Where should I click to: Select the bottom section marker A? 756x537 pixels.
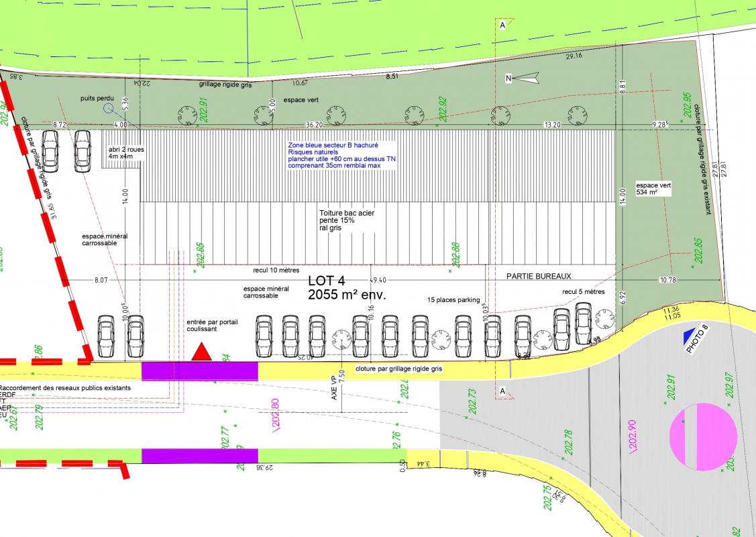[x=501, y=391]
